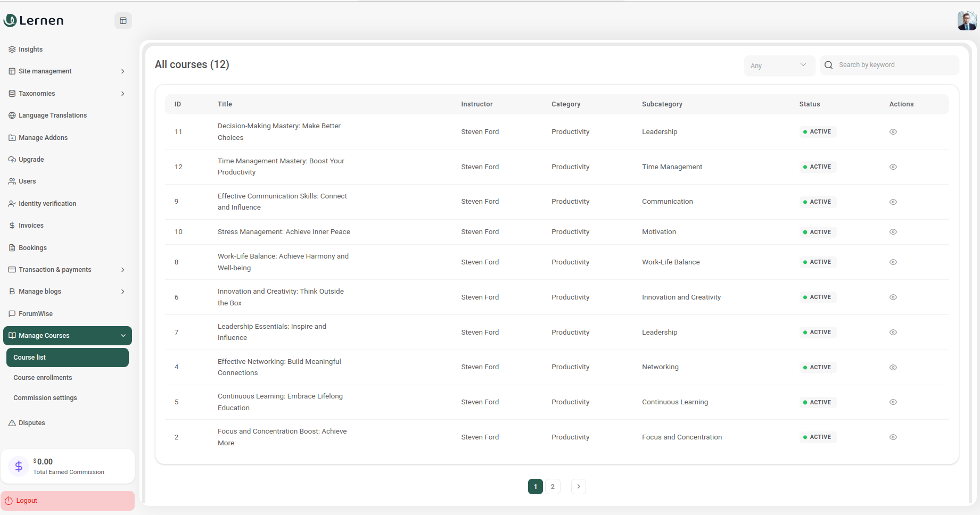Click the search magnifier icon
980x515 pixels.
click(x=828, y=65)
